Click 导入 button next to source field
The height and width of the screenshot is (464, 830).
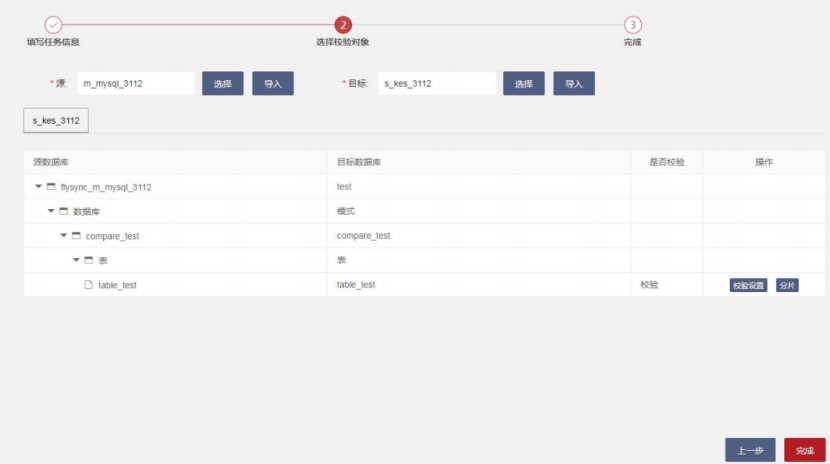click(273, 84)
